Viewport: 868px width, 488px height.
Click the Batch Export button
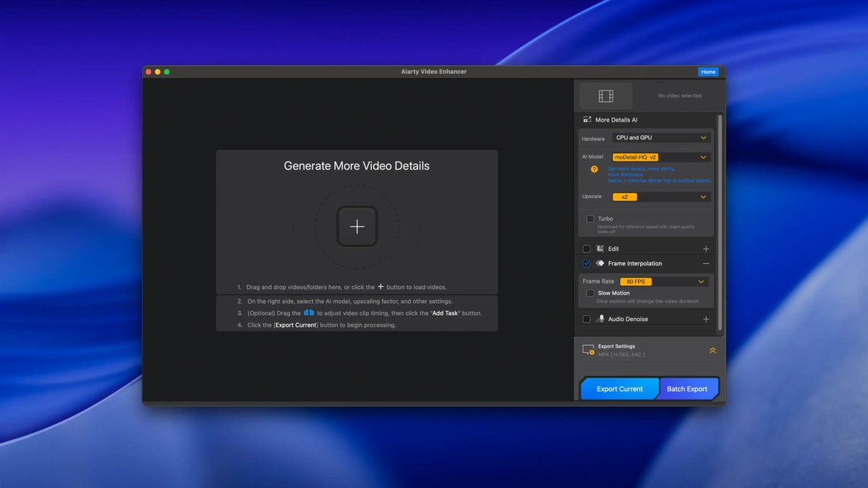[x=688, y=388]
